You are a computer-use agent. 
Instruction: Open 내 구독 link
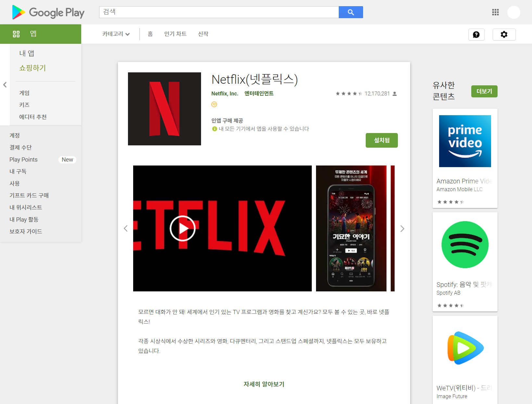point(18,171)
